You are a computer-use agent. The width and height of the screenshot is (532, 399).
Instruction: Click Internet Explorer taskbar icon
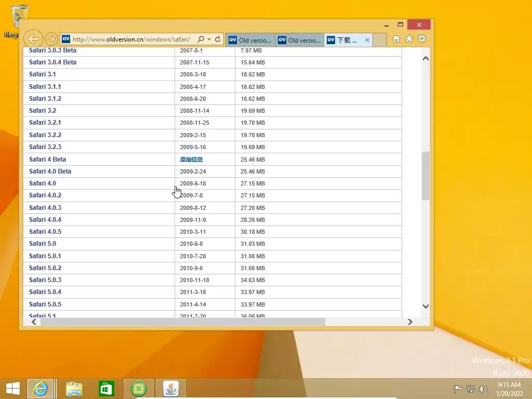[x=40, y=389]
